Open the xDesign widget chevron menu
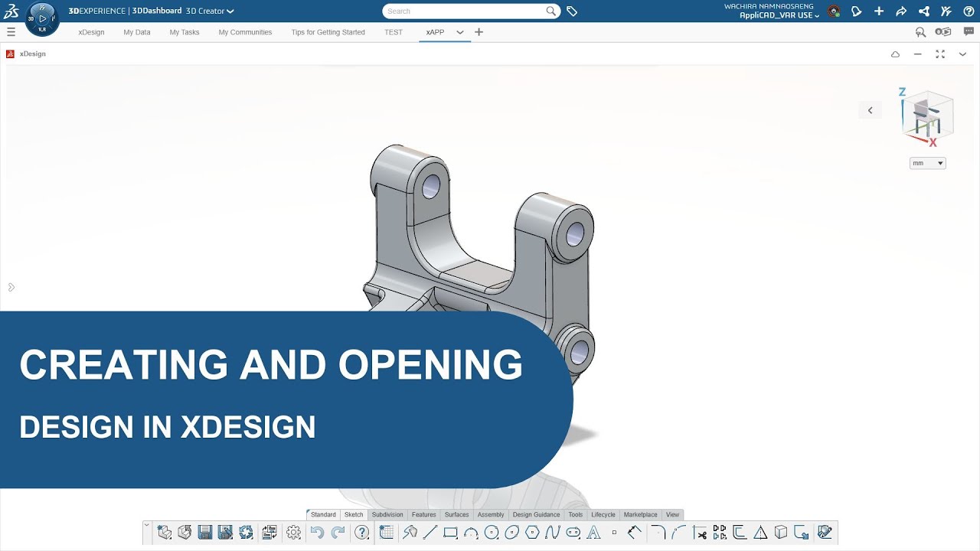The height and width of the screenshot is (551, 980). tap(962, 54)
